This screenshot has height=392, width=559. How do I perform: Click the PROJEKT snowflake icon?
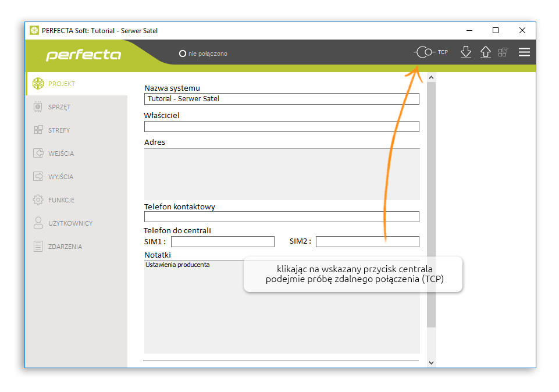[38, 83]
